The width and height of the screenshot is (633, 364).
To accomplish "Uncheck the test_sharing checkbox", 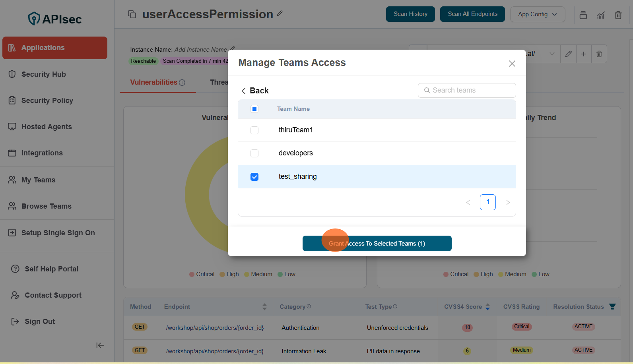I will pyautogui.click(x=254, y=177).
